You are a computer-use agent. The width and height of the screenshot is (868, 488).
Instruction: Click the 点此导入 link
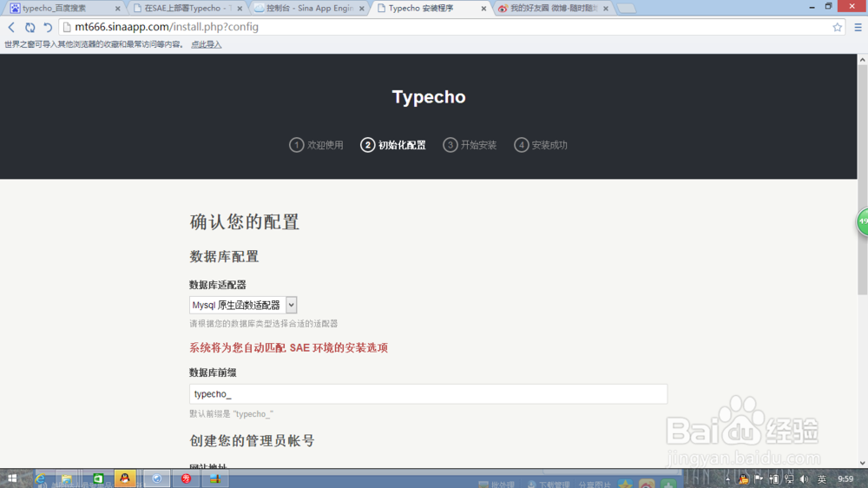206,45
